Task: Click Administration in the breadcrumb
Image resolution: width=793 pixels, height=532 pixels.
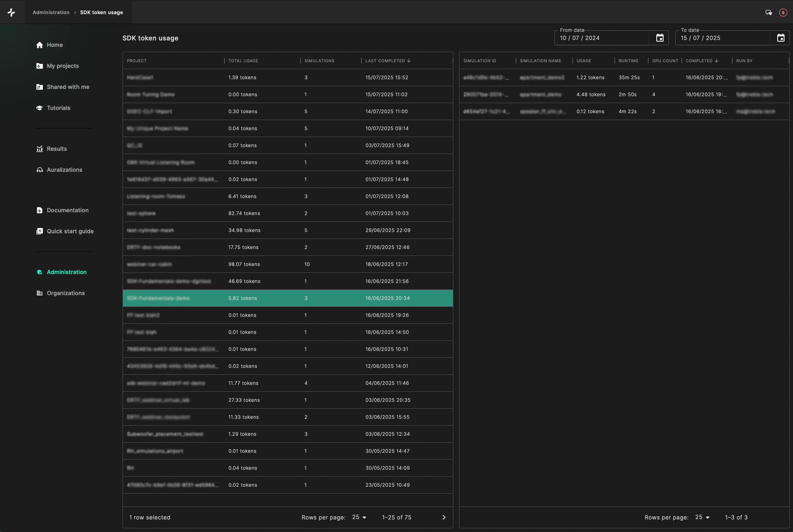Action: (51, 13)
